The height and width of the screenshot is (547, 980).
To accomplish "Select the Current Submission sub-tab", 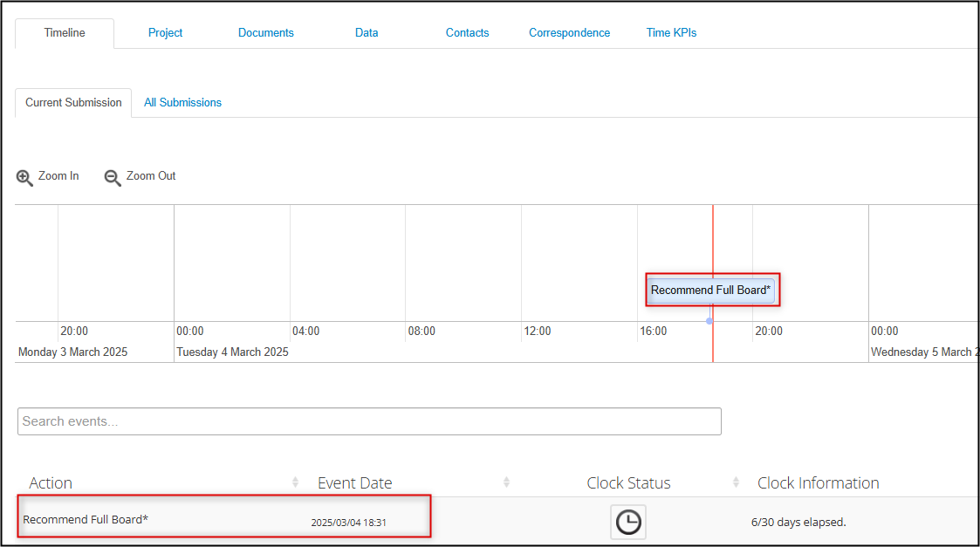I will (73, 103).
